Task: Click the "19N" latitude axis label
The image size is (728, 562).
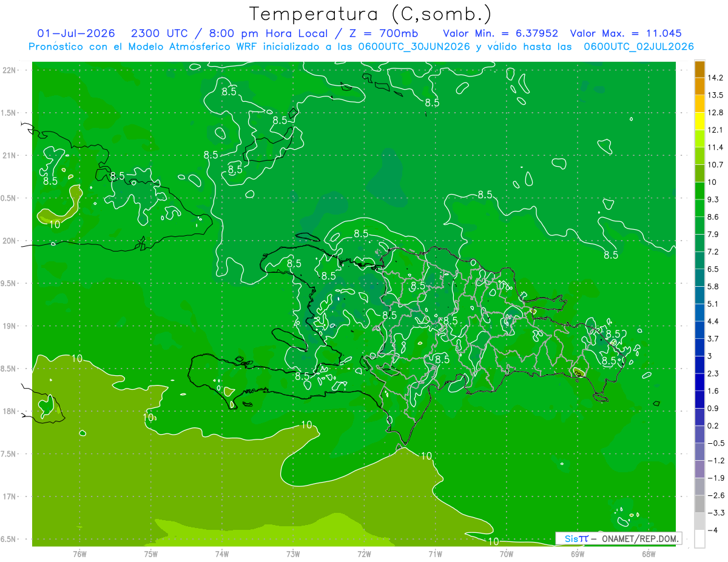Action: pyautogui.click(x=9, y=326)
